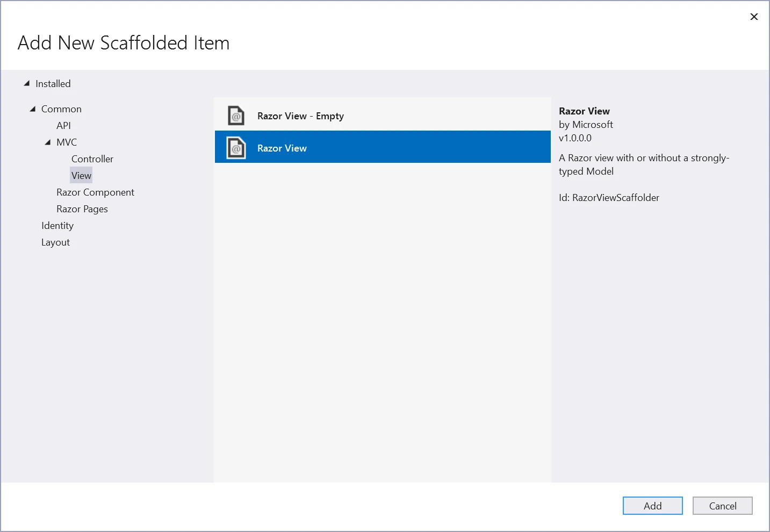770x532 pixels.
Task: Collapse the Installed tree arrow
Action: coord(27,83)
